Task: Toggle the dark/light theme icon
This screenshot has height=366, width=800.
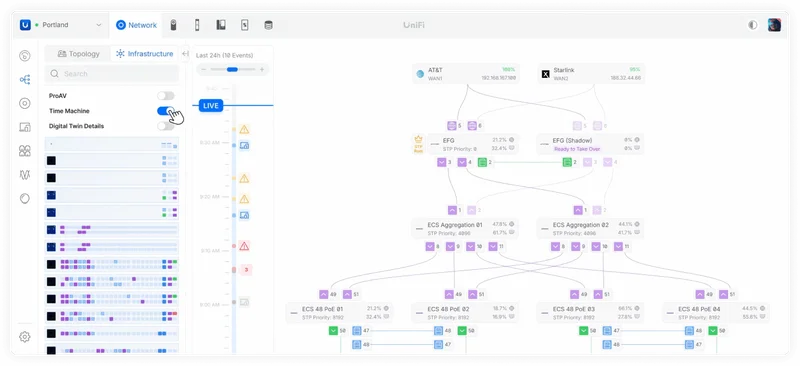Action: [753, 25]
